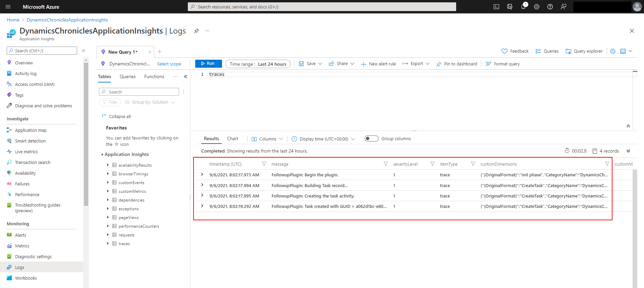Image resolution: width=644 pixels, height=288 pixels.
Task: Collapse the left navigation menu chevrons
Action: coord(84,51)
